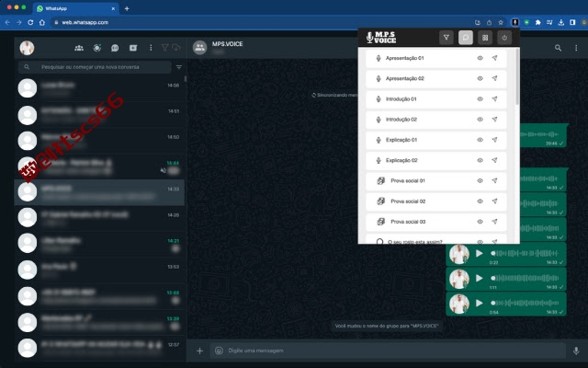Click the MPS.VOICE power button

(504, 38)
